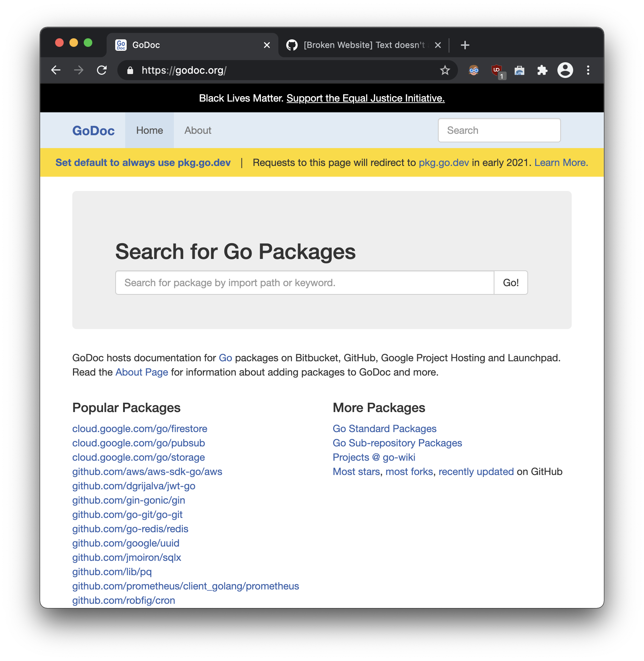Open the pkg.go.dev link in yellow banner
The image size is (644, 661).
[x=444, y=162]
